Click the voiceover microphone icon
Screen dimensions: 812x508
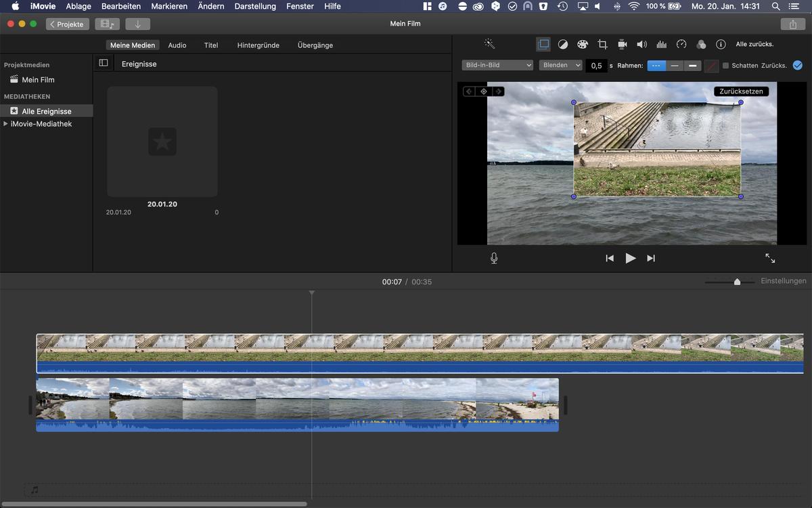point(494,258)
